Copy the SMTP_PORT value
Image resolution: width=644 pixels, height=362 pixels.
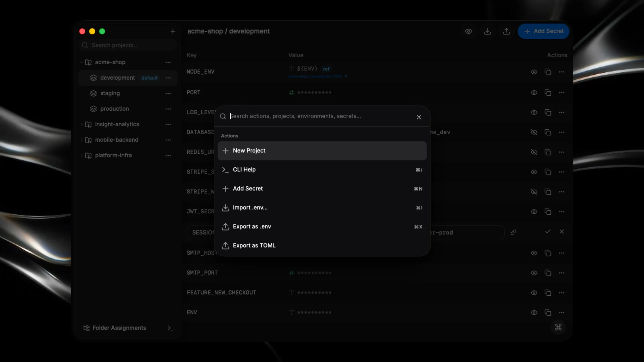pos(548,273)
